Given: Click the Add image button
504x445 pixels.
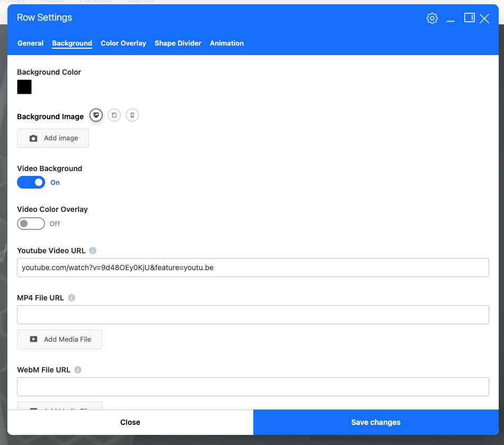Looking at the screenshot, I should coord(53,138).
